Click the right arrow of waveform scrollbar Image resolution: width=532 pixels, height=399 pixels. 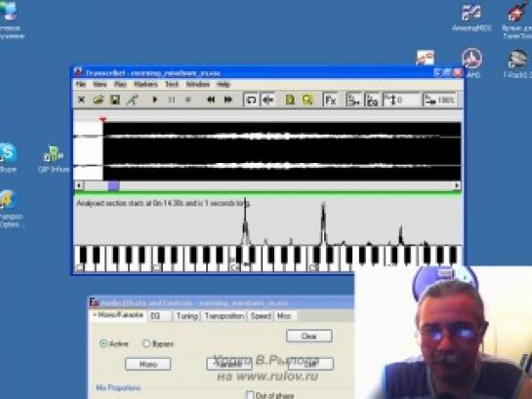tap(457, 185)
